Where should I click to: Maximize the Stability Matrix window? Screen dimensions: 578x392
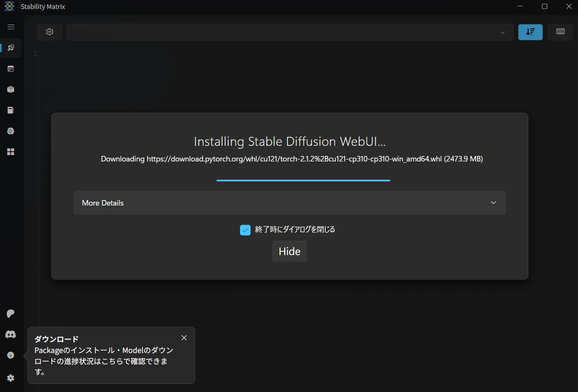(x=545, y=6)
